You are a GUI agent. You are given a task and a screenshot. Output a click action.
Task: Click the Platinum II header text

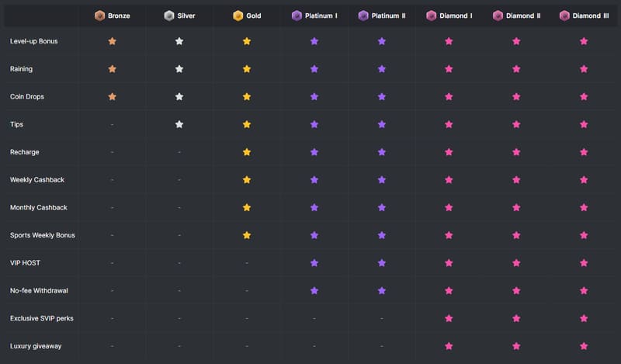point(389,16)
